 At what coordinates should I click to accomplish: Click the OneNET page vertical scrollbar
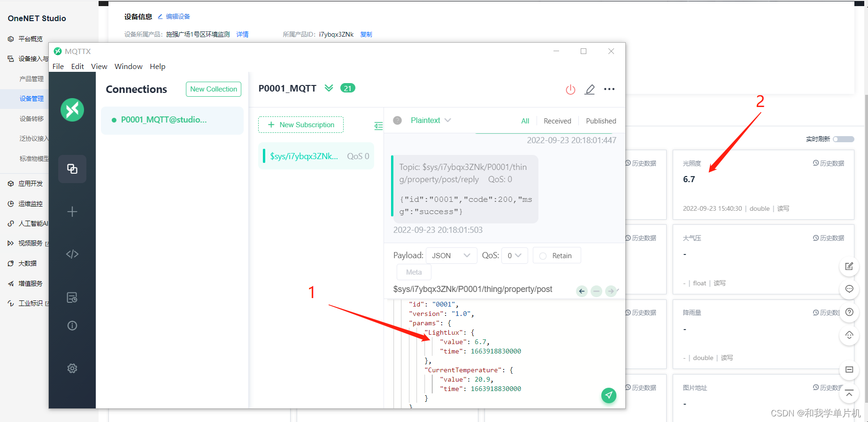click(866, 249)
